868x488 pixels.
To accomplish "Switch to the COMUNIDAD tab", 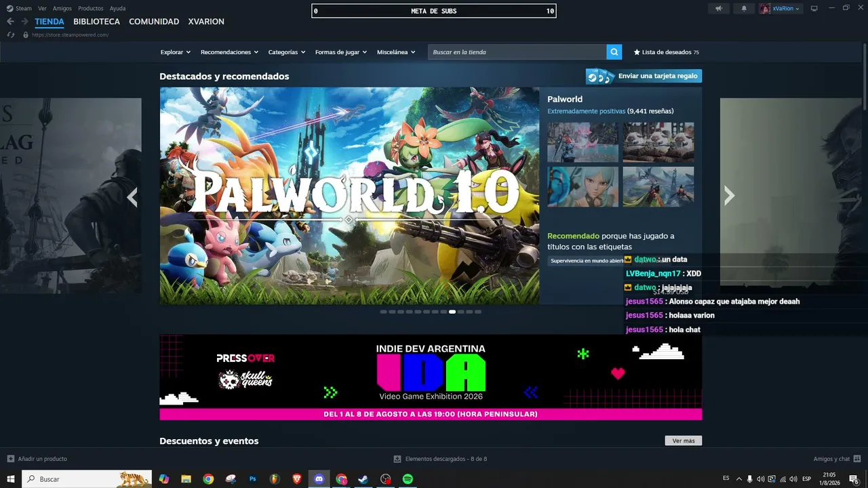I will point(154,22).
